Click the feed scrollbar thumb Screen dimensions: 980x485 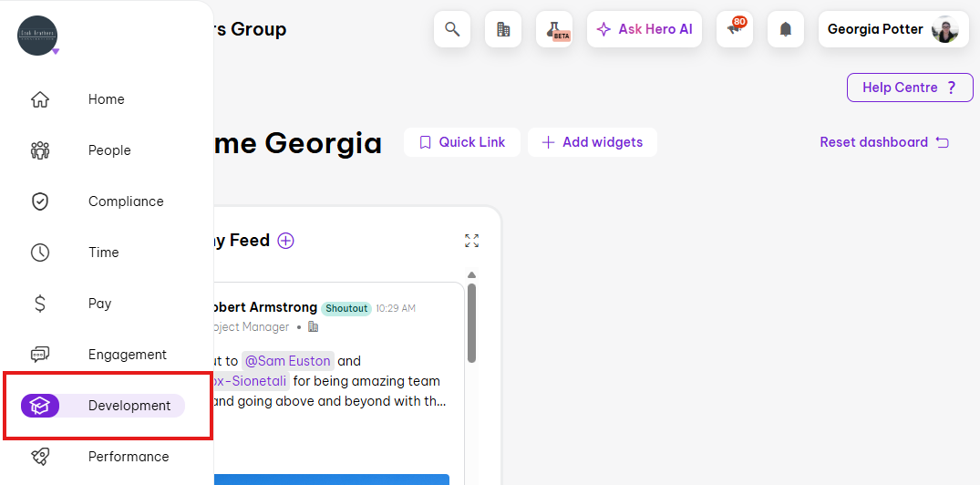coord(472,323)
